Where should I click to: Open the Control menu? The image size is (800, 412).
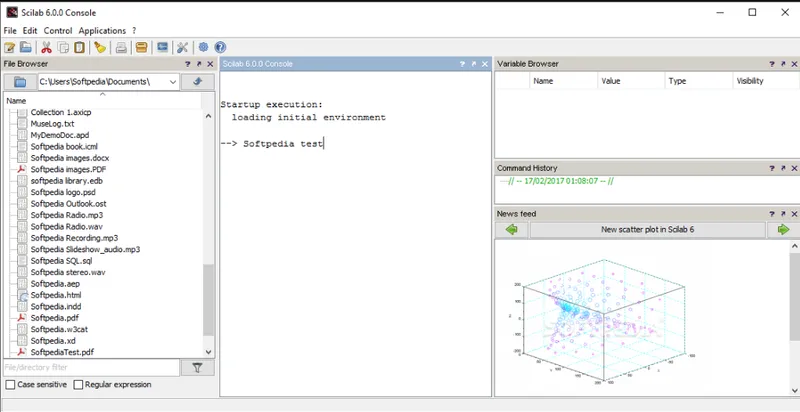click(58, 31)
